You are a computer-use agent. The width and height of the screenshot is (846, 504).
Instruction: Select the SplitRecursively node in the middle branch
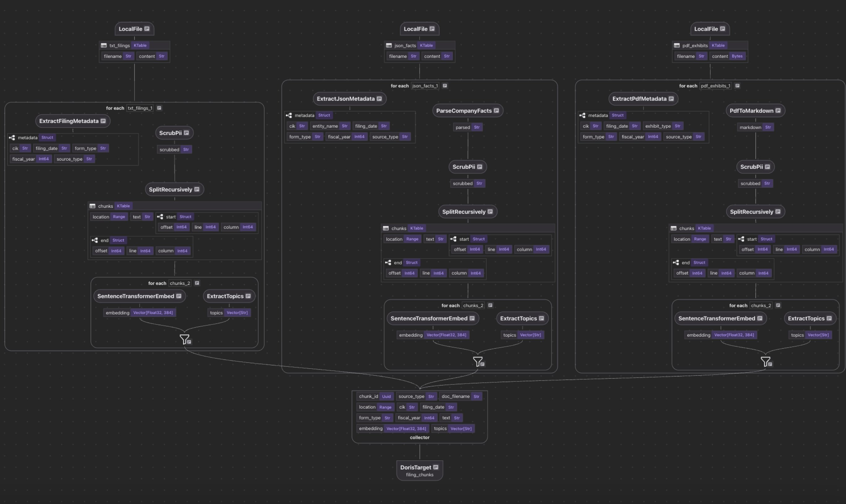(x=464, y=211)
